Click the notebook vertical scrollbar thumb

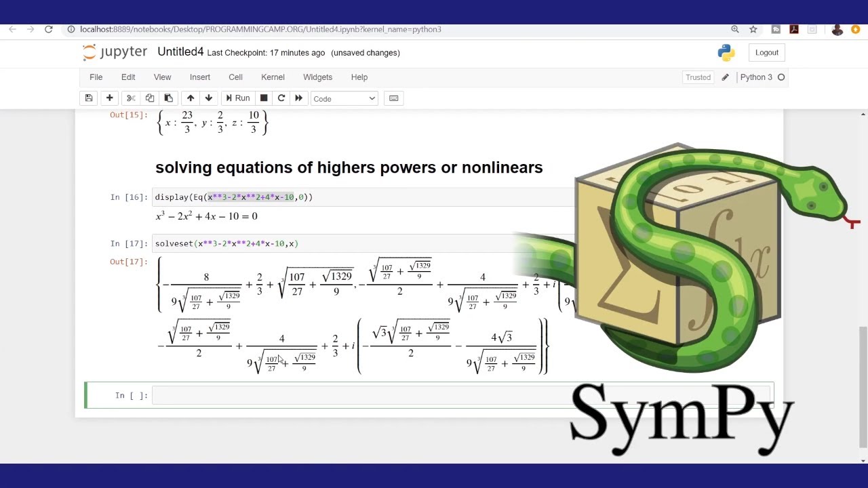[x=863, y=386]
